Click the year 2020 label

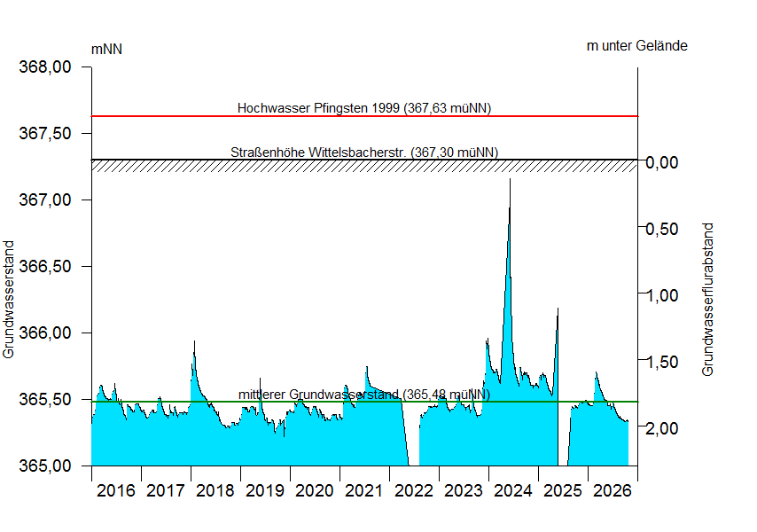[x=315, y=491]
